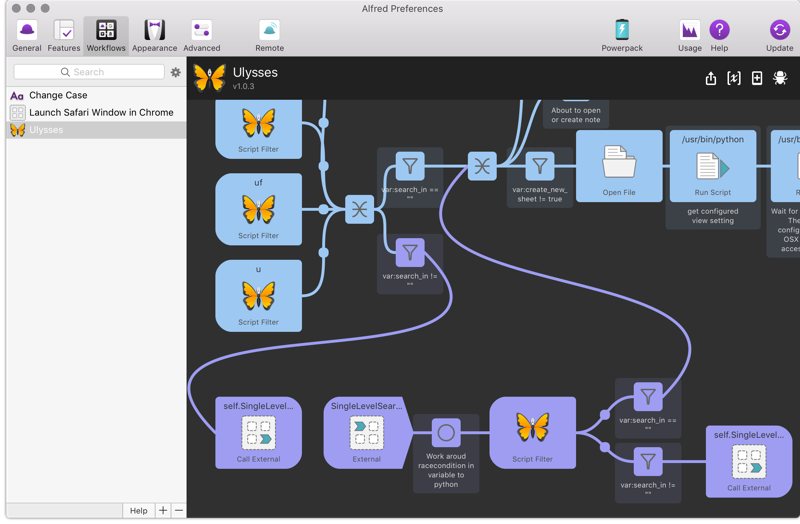Click the 'Work aroud racecondition' note text
The image size is (800, 524).
[x=446, y=470]
